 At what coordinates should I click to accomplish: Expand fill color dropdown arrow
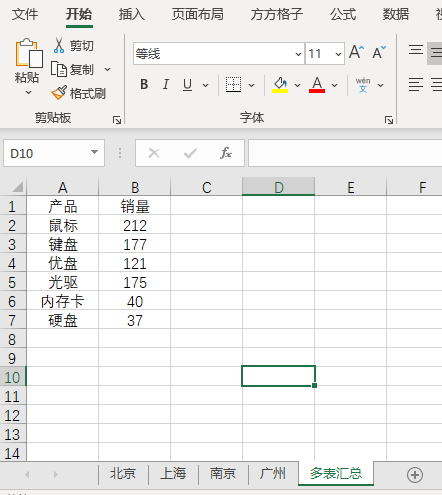[x=297, y=85]
